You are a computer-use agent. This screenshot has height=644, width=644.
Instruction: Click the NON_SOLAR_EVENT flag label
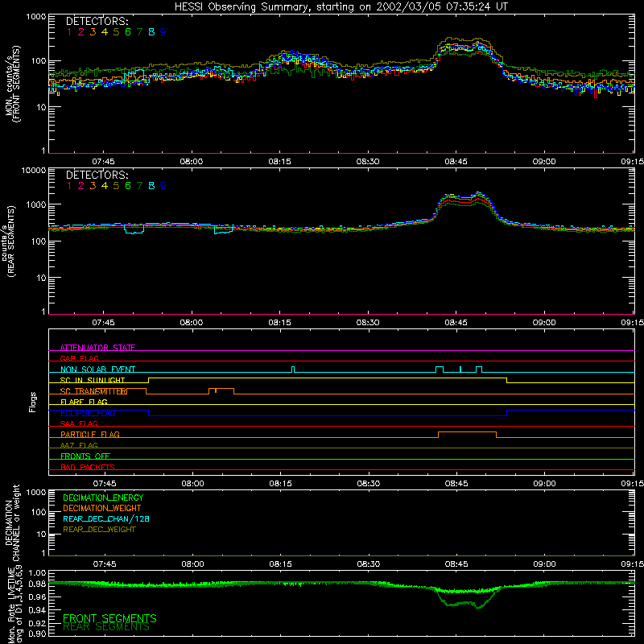97,369
